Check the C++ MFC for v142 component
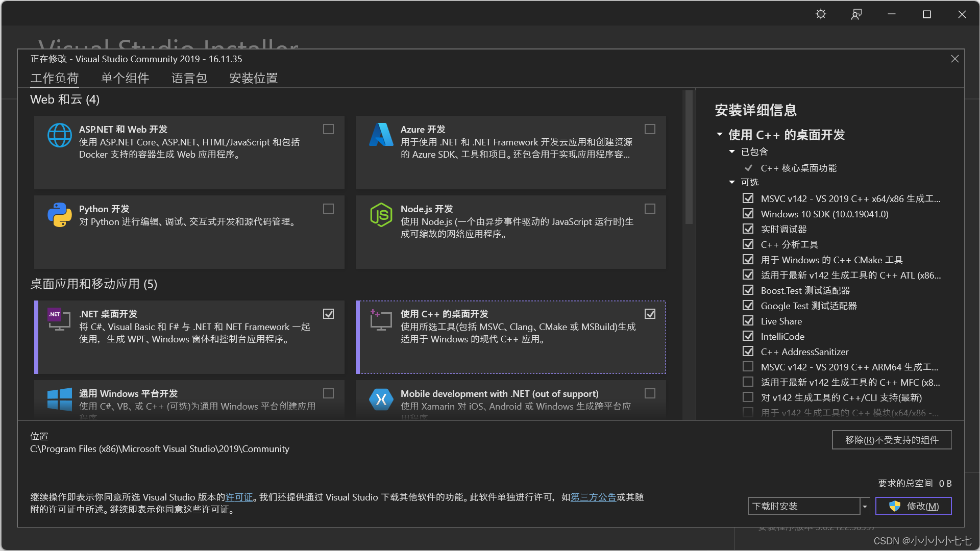This screenshot has height=551, width=980. (x=748, y=382)
